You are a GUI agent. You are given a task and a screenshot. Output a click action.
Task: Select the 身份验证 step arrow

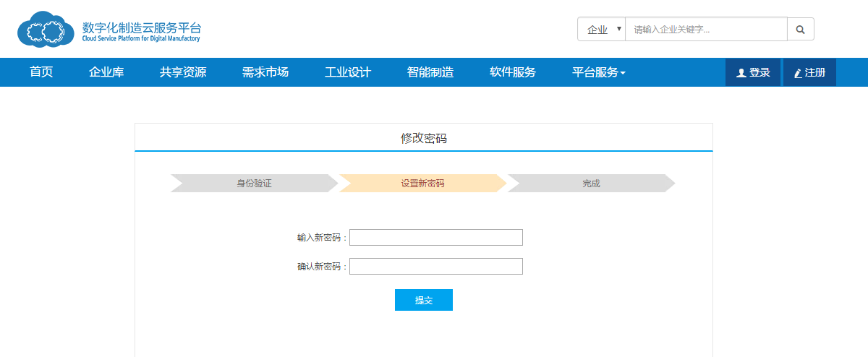[x=254, y=184]
